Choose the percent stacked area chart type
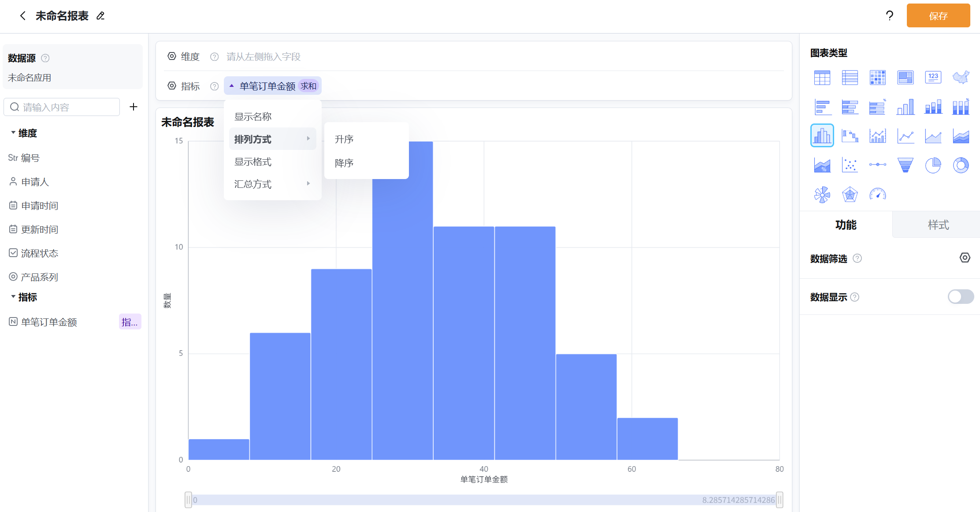980x512 pixels. click(x=822, y=165)
